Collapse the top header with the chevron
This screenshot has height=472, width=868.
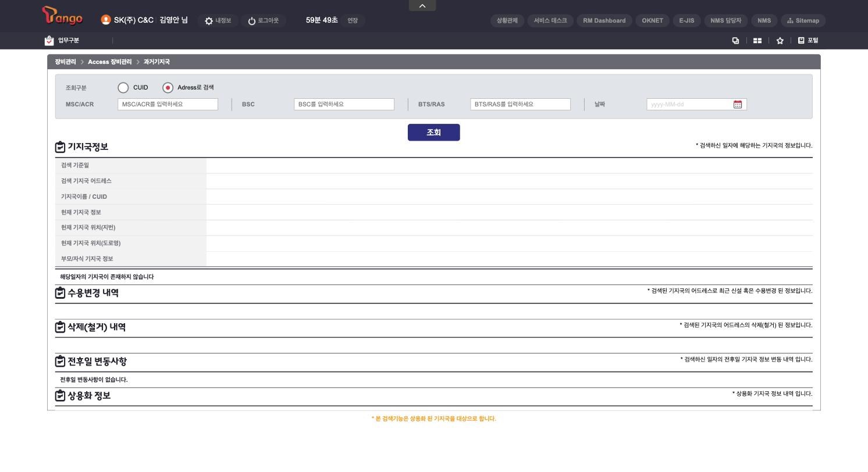tap(422, 5)
